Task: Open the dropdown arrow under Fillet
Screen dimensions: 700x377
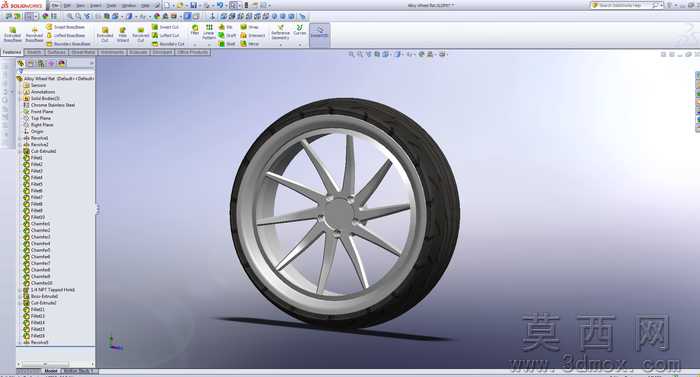Action: [x=195, y=45]
